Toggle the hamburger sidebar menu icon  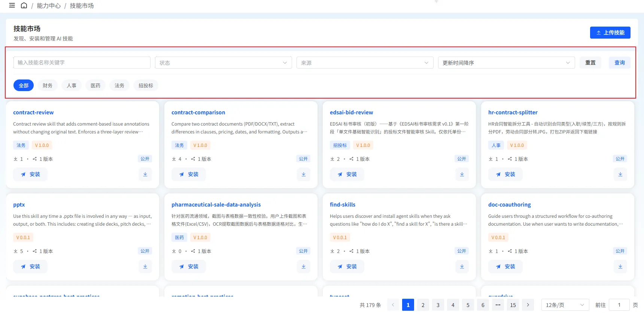(x=12, y=6)
